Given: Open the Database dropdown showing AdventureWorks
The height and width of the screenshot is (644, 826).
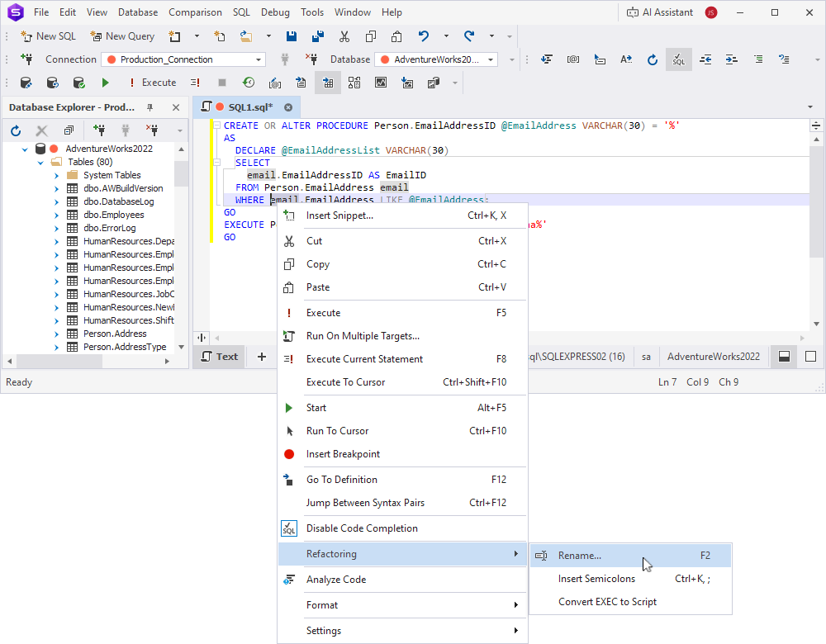Looking at the screenshot, I should click(x=491, y=59).
